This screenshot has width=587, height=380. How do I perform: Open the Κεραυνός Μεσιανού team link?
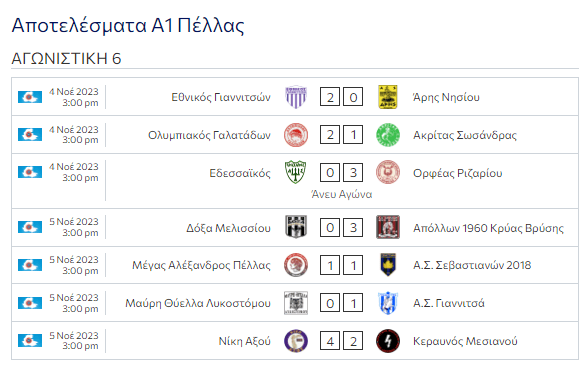click(x=465, y=341)
